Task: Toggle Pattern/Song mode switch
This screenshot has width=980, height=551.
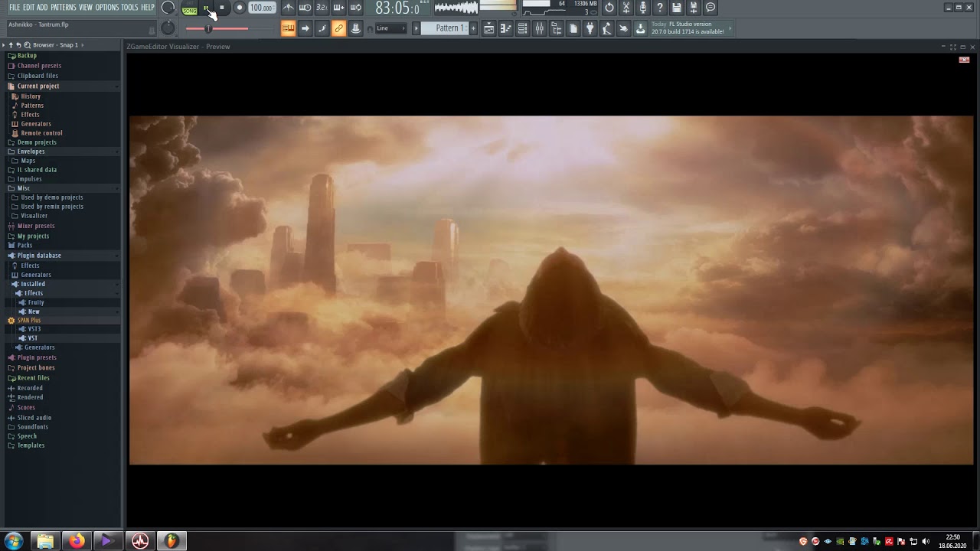Action: (x=189, y=8)
